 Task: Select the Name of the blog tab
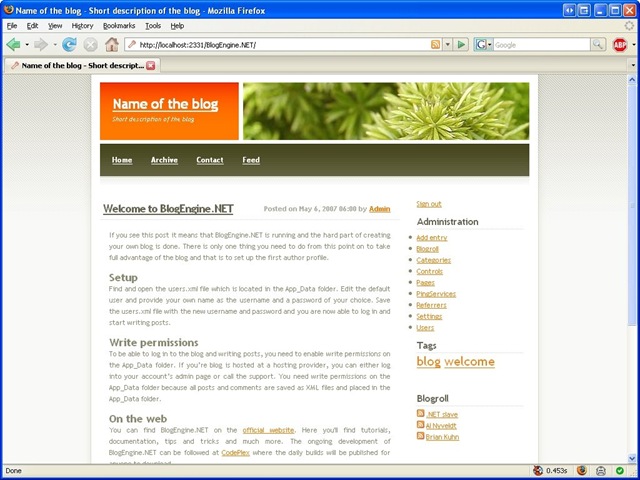pos(82,65)
